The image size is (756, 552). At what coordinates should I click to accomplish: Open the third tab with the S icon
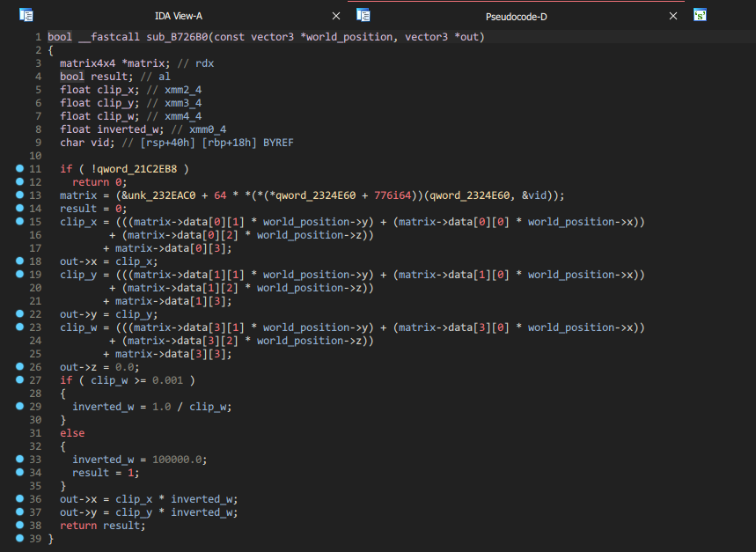[700, 15]
